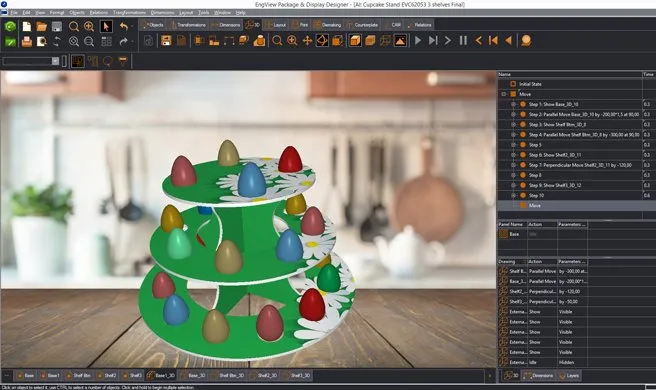The width and height of the screenshot is (656, 390).
Task: Click the cylinder on box 3D object icon
Action: click(259, 41)
